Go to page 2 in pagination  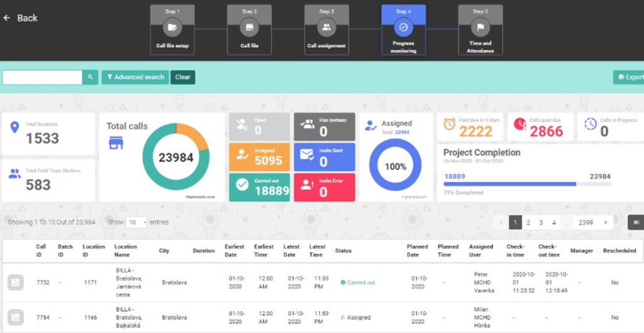[x=528, y=222]
